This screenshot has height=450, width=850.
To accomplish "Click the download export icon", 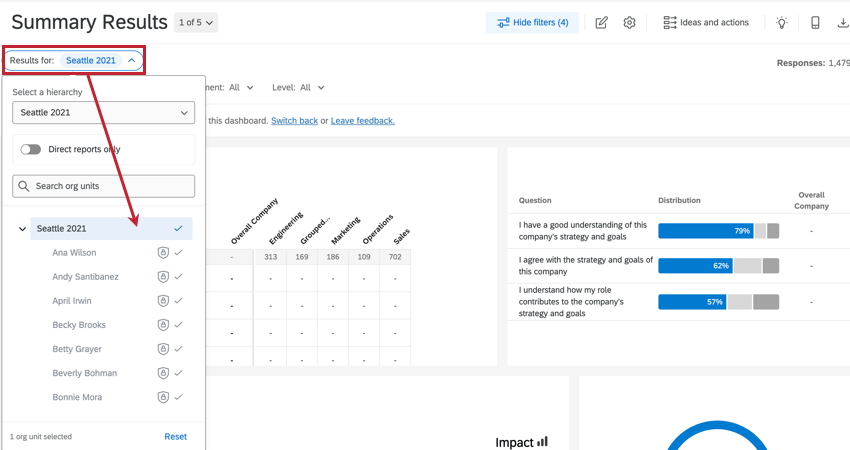I will 843,23.
